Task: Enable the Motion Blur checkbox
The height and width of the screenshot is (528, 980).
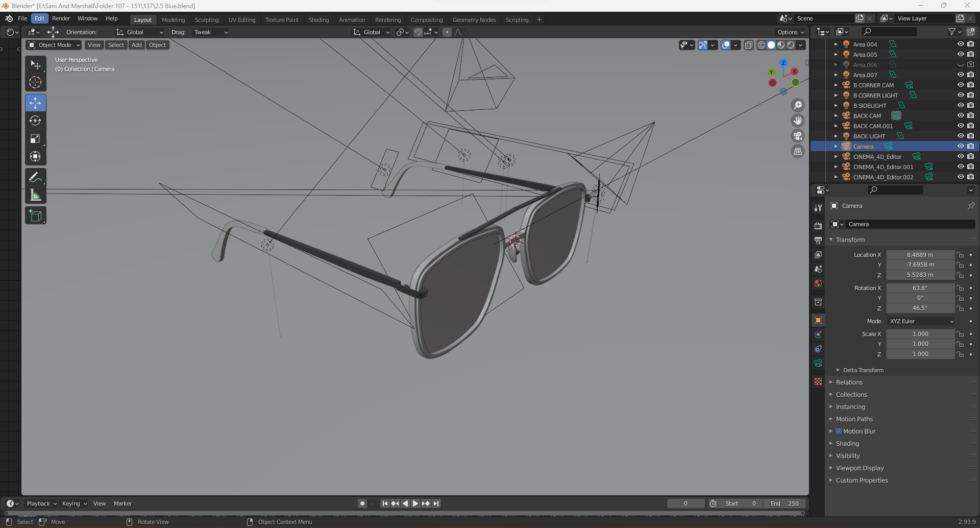Action: pos(839,431)
